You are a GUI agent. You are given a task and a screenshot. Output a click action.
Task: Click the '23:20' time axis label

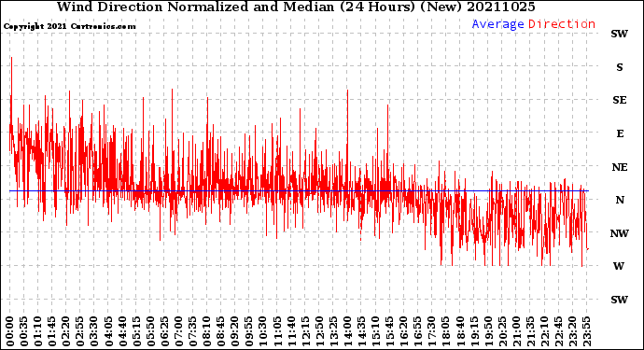click(572, 331)
